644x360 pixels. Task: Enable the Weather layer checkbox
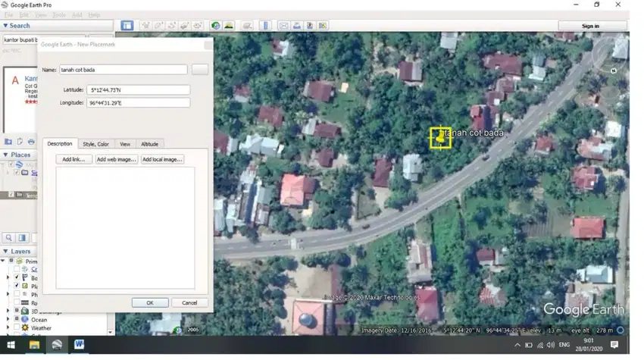pos(17,327)
